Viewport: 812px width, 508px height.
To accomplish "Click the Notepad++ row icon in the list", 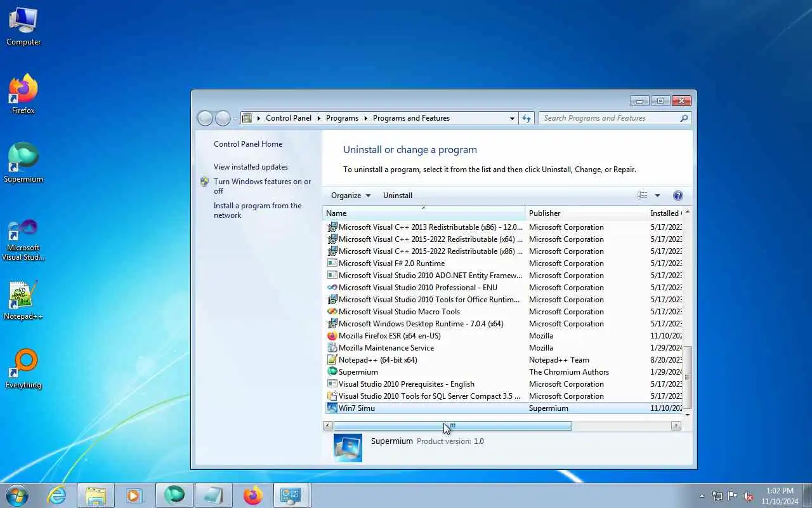I will 332,360.
